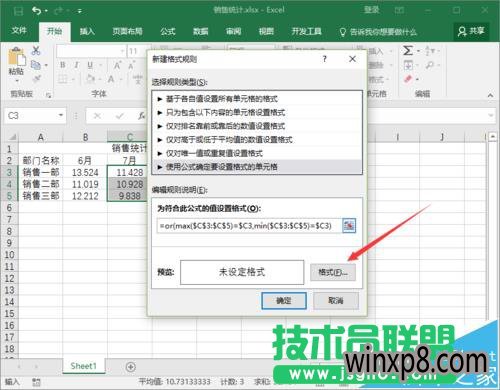Click the ribbon display options icon in the title bar

(399, 11)
